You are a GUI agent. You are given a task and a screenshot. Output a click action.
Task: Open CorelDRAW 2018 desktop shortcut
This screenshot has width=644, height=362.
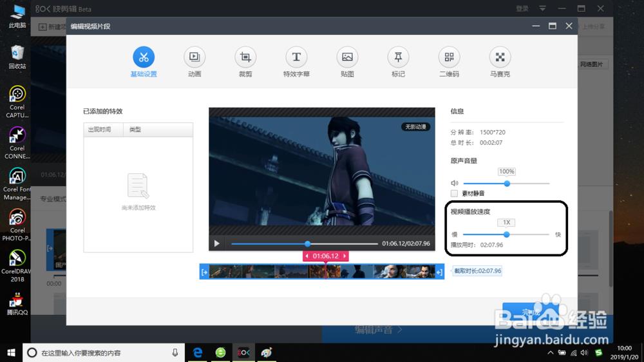(x=17, y=266)
